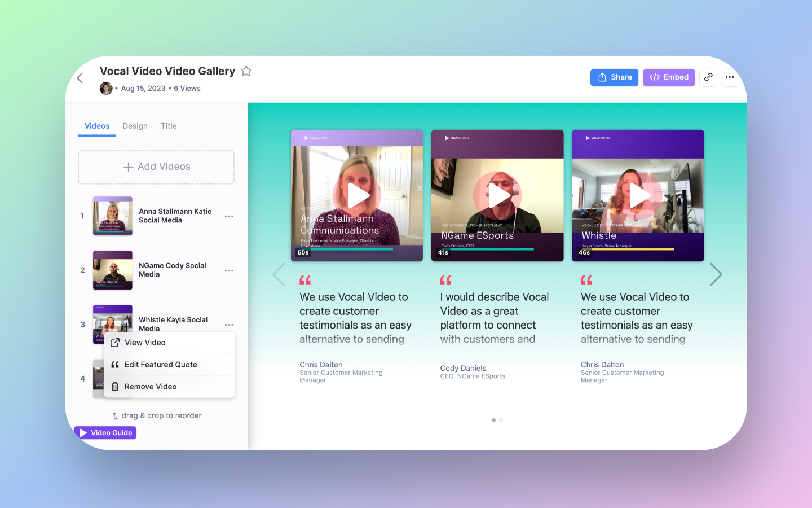
Task: Click the Vocal Video Video Gallery title
Action: (167, 71)
